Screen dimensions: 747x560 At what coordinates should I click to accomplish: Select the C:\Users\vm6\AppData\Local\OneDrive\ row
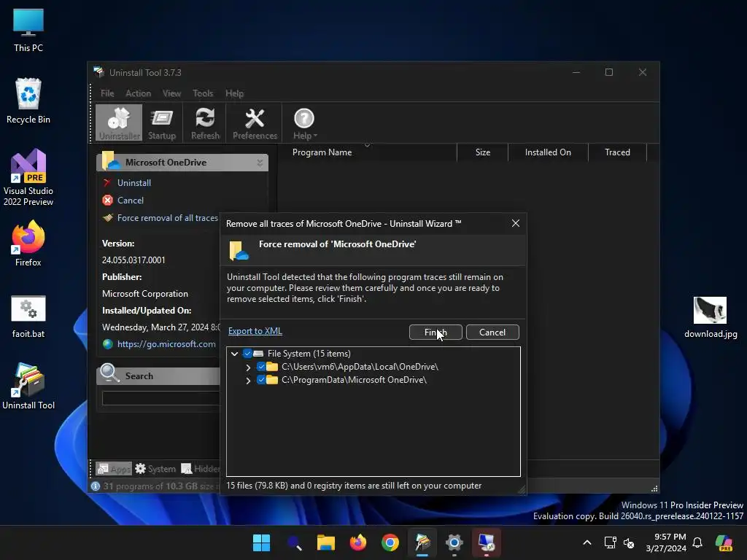(x=360, y=367)
